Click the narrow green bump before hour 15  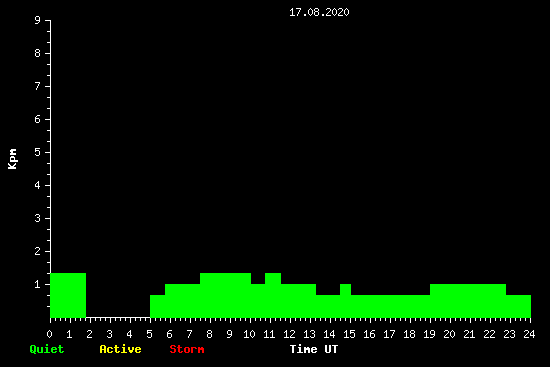point(346,301)
